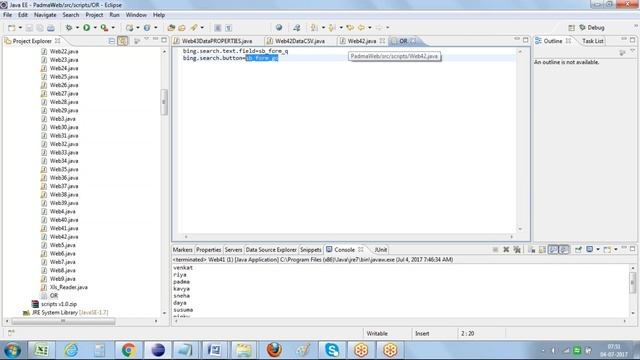Toggle Show Console When Standard Error Changes

(564, 249)
